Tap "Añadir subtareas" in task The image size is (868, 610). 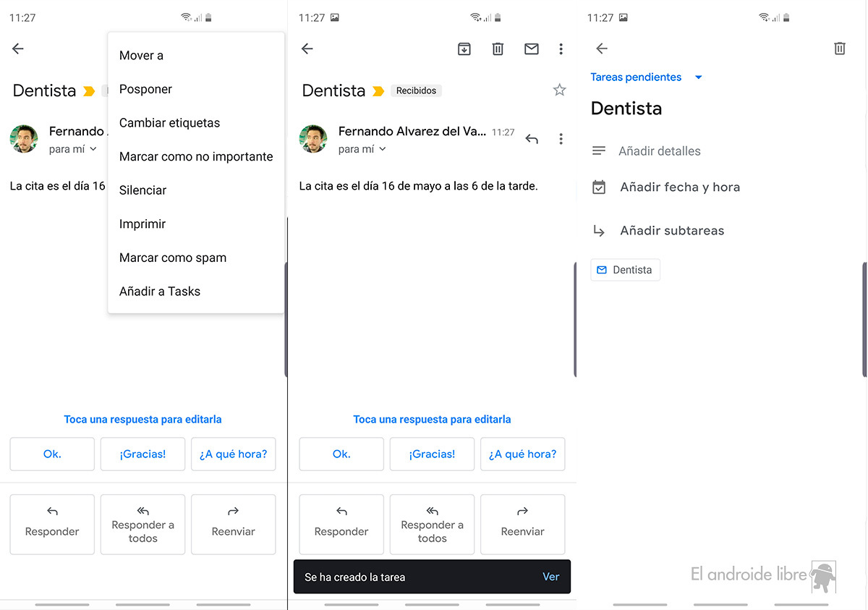[671, 231]
